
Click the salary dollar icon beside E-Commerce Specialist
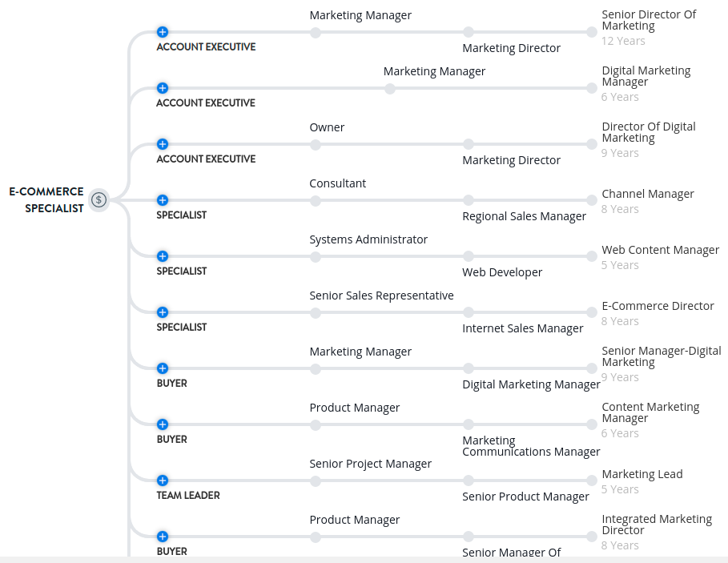99,200
